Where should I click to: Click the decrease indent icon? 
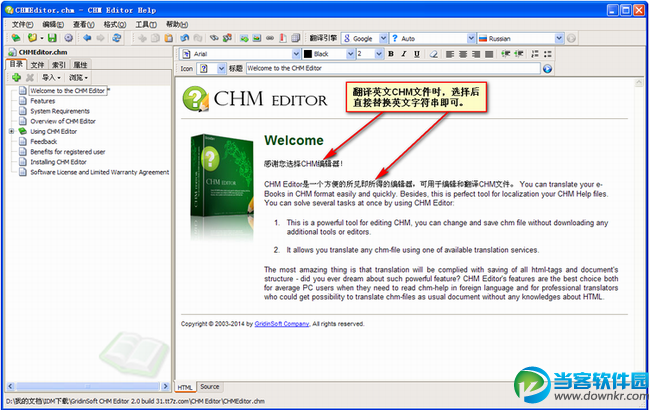tap(506, 54)
